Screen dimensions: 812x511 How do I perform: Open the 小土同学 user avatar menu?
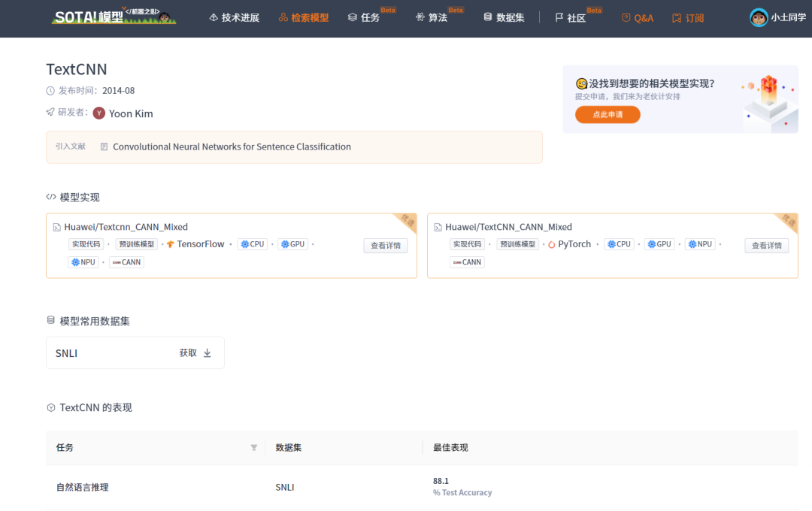(x=759, y=17)
